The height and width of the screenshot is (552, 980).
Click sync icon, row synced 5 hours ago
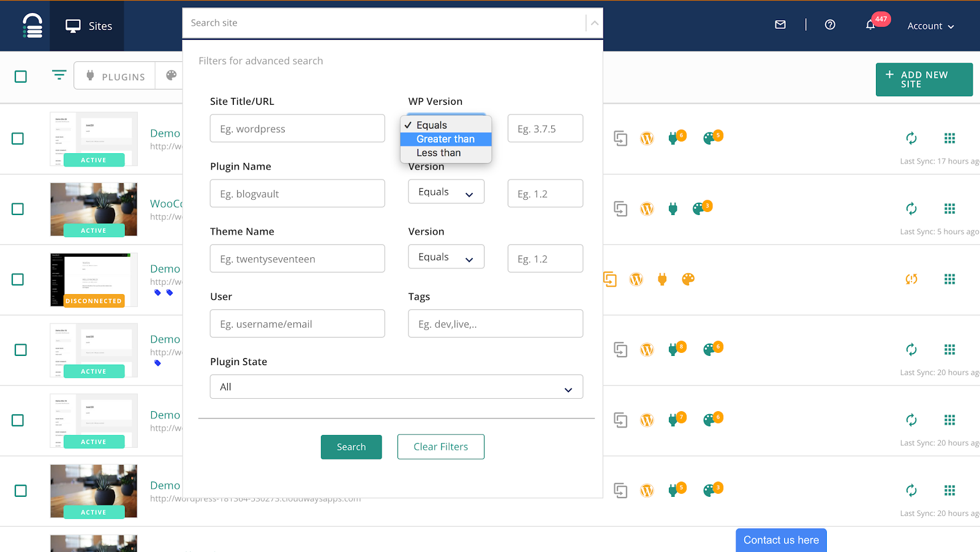point(911,209)
